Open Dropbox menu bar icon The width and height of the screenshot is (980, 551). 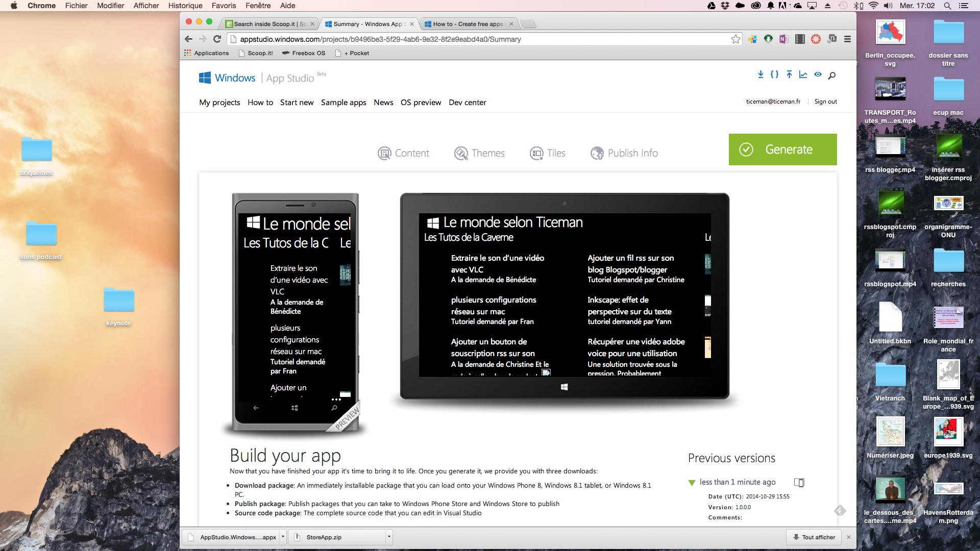pyautogui.click(x=725, y=6)
